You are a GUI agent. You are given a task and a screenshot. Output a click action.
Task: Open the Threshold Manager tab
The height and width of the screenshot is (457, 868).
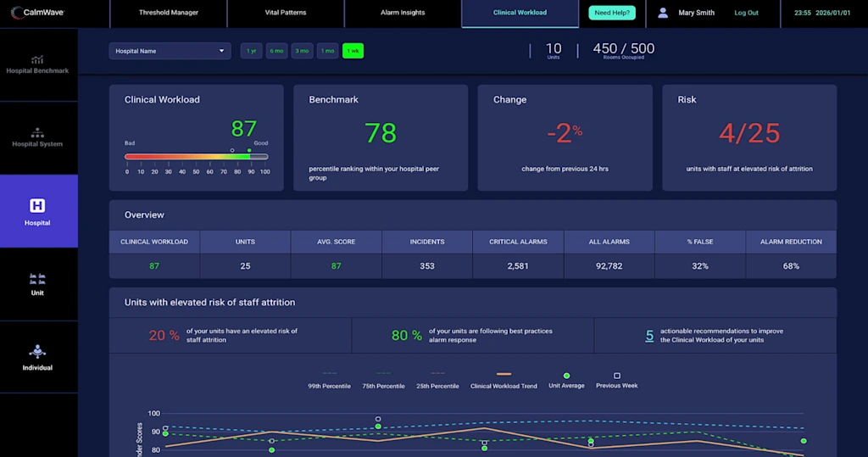click(x=167, y=13)
